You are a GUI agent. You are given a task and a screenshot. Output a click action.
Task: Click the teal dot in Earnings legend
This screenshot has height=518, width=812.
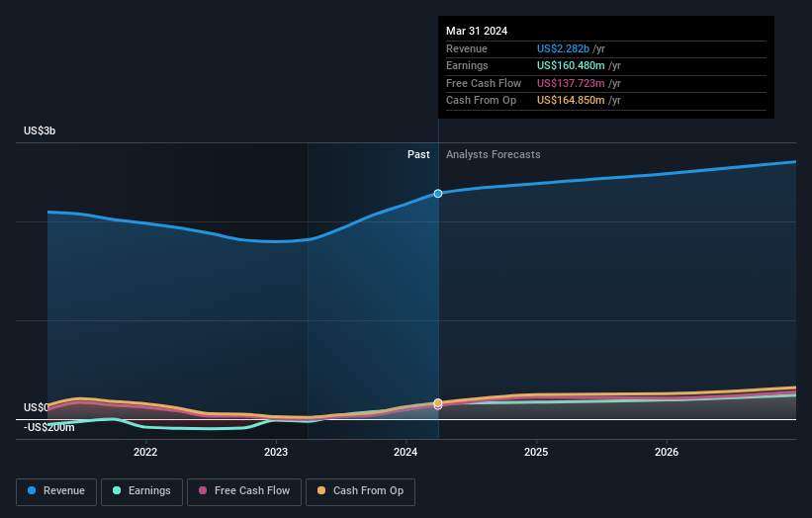[x=117, y=490]
